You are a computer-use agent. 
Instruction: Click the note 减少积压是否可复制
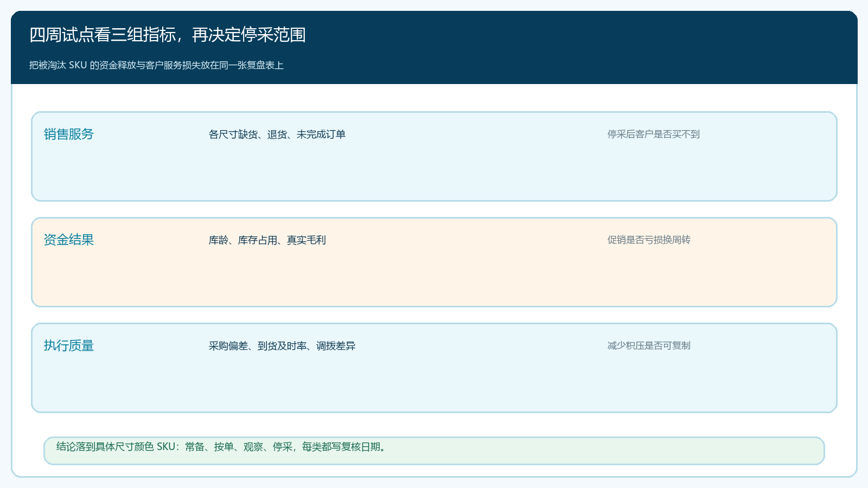[649, 345]
